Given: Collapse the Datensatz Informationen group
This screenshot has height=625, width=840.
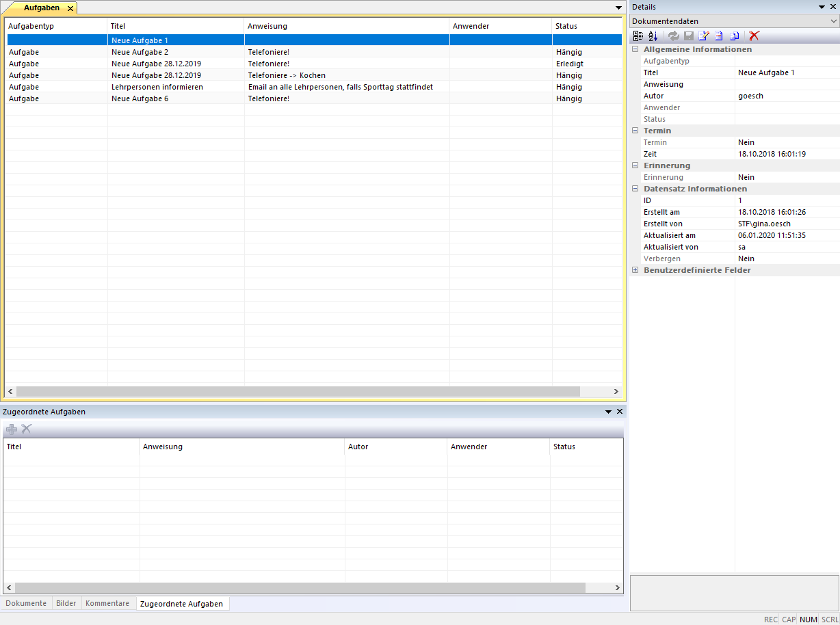Looking at the screenshot, I should tap(635, 189).
